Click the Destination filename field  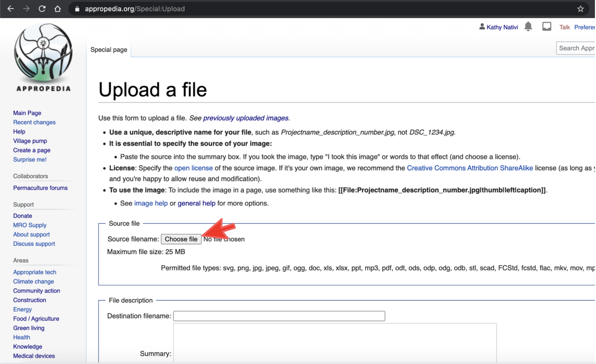click(x=279, y=316)
